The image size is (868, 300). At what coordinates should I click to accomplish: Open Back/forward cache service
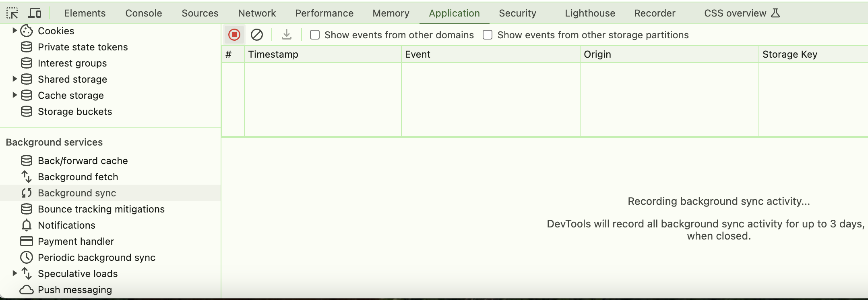coord(83,160)
